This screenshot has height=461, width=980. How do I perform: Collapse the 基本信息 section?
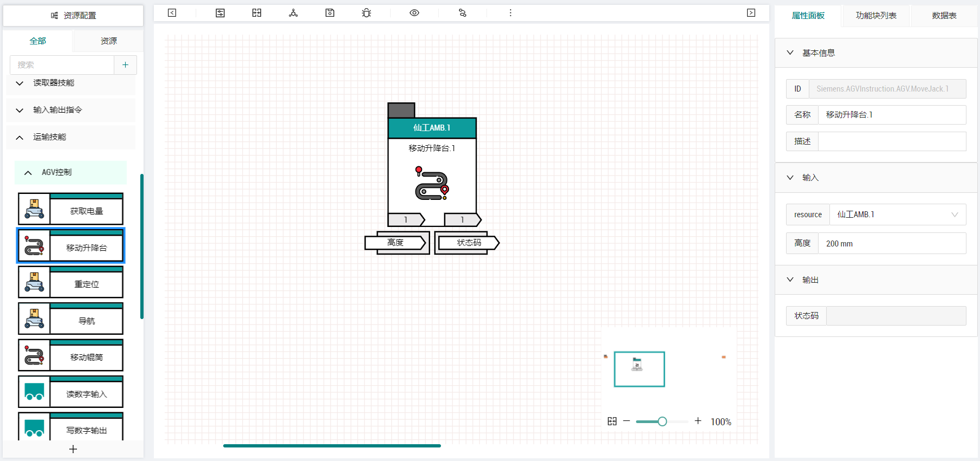click(790, 53)
